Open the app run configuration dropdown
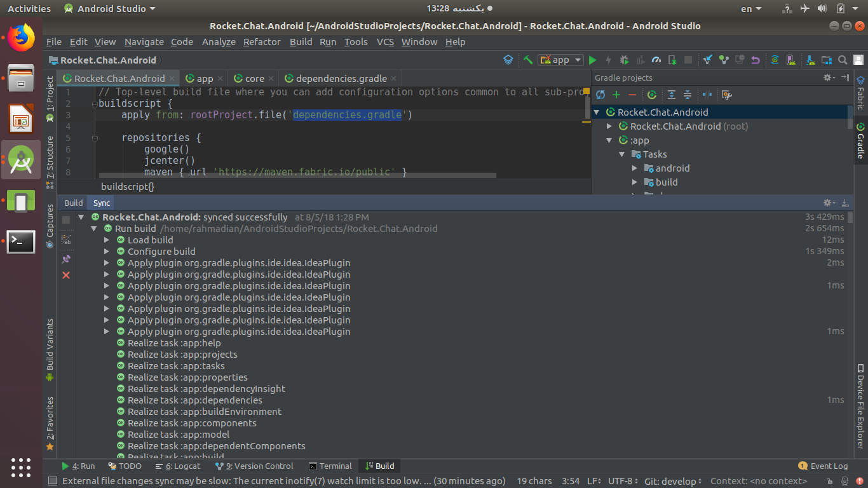Screen dimensions: 868x488 pos(560,60)
